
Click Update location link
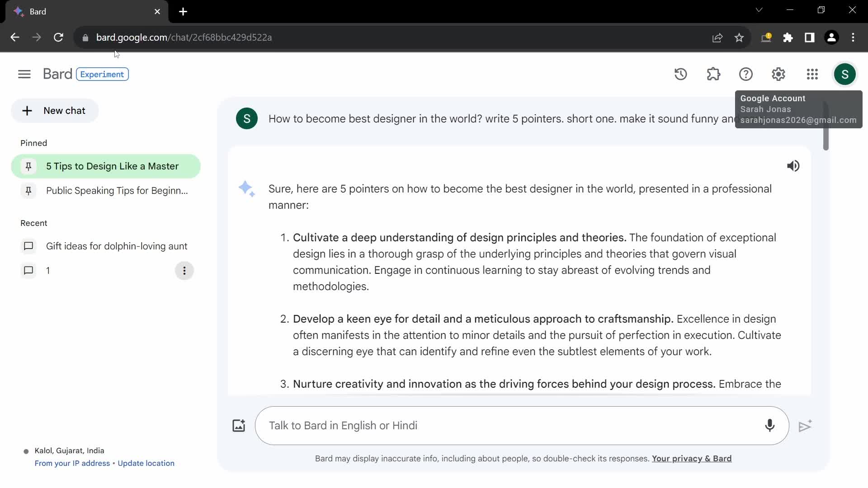tap(146, 464)
